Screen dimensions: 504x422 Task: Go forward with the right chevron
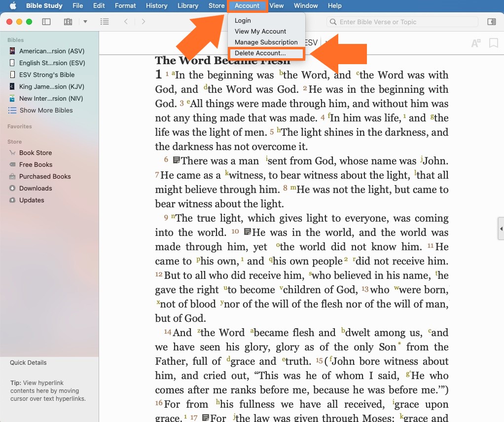pos(144,22)
